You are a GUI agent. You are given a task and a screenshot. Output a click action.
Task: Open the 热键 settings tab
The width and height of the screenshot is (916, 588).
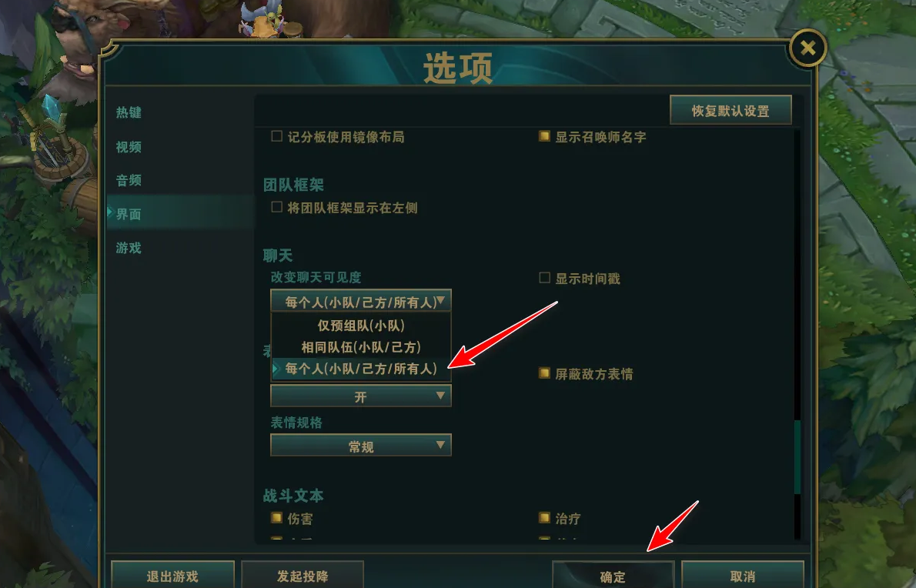click(x=129, y=112)
